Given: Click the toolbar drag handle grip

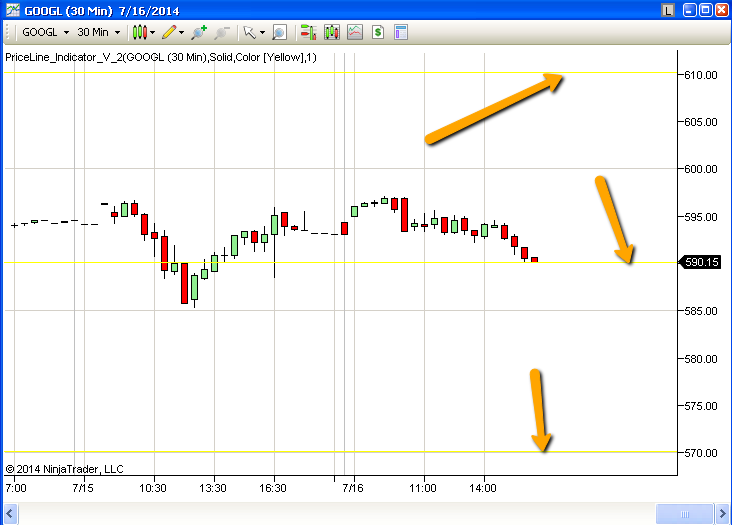Looking at the screenshot, I should 8,32.
